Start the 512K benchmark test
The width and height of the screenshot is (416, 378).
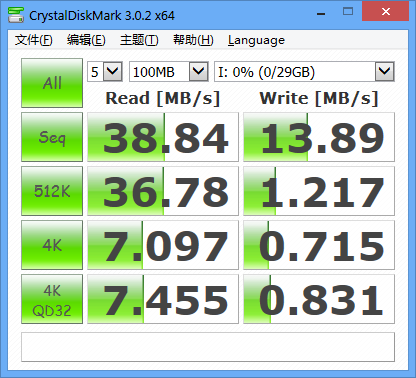[x=52, y=191]
